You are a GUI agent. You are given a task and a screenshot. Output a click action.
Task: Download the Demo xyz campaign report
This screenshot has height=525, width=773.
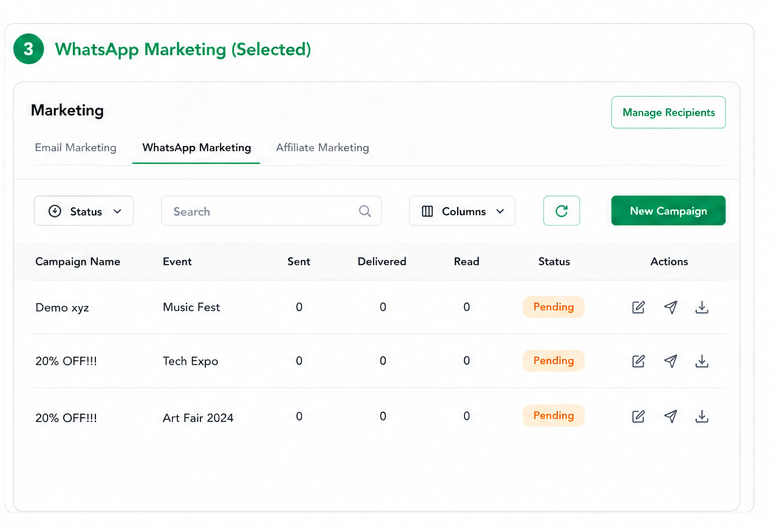[x=702, y=307]
